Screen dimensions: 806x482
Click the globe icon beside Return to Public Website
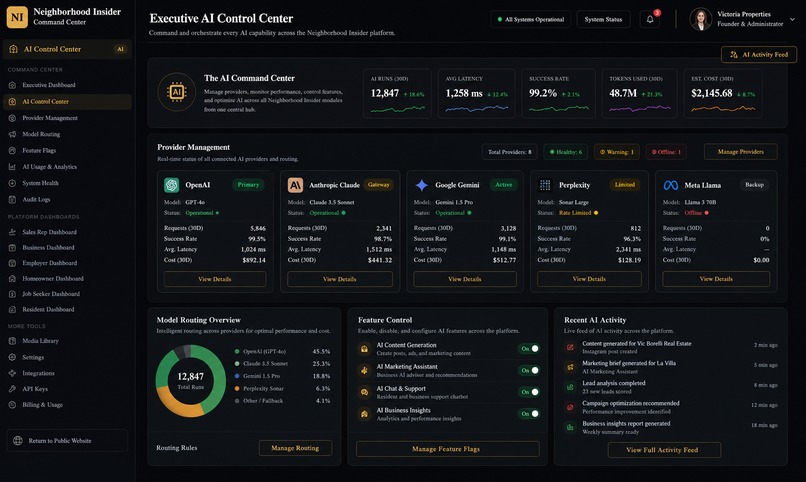(x=18, y=440)
